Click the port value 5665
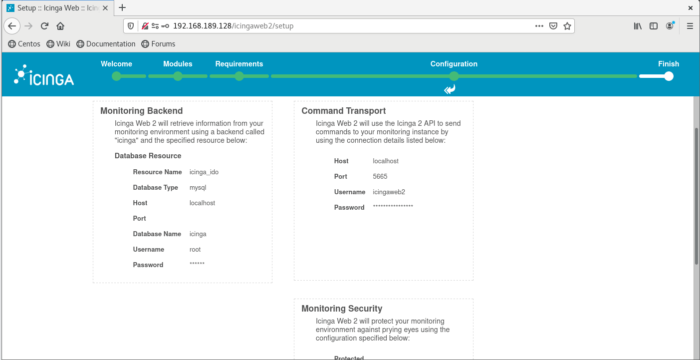This screenshot has height=360, width=700. pyautogui.click(x=380, y=176)
